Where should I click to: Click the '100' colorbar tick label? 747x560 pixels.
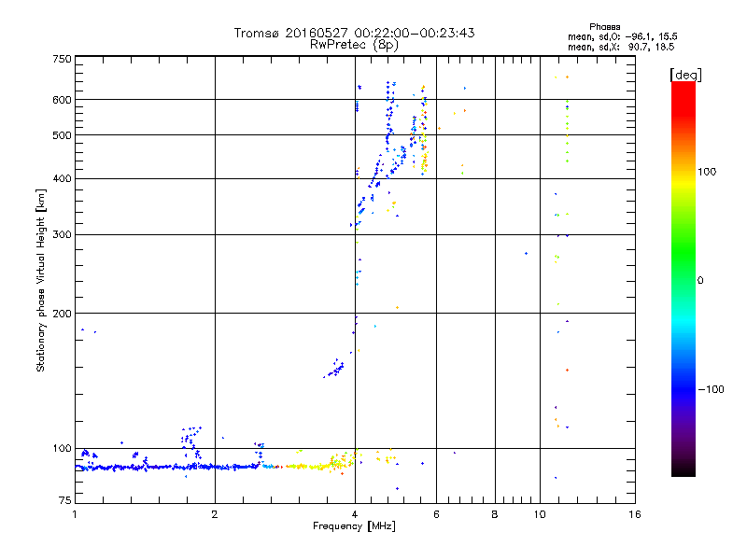tap(707, 172)
